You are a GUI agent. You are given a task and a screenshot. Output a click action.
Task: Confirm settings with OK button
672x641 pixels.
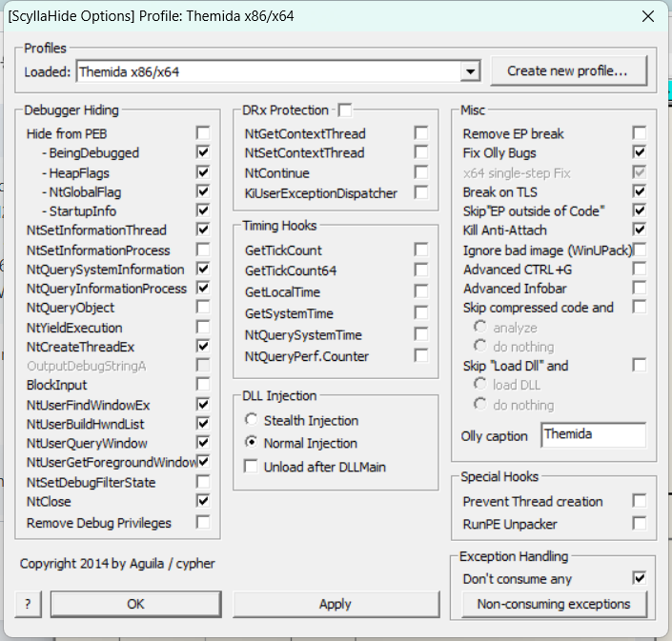coord(136,604)
